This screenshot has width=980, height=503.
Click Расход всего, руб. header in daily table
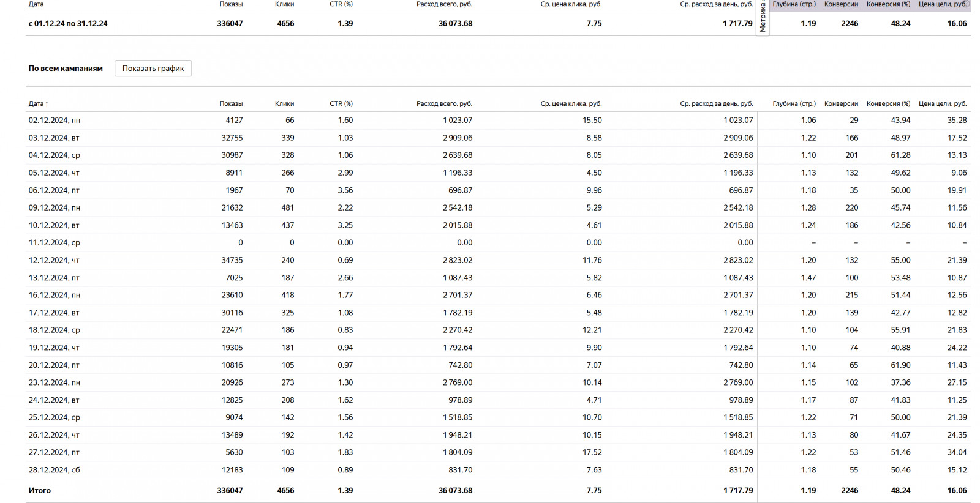(444, 103)
